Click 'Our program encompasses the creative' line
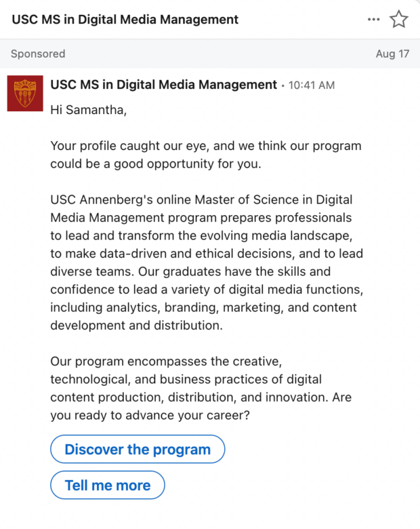 (x=166, y=361)
